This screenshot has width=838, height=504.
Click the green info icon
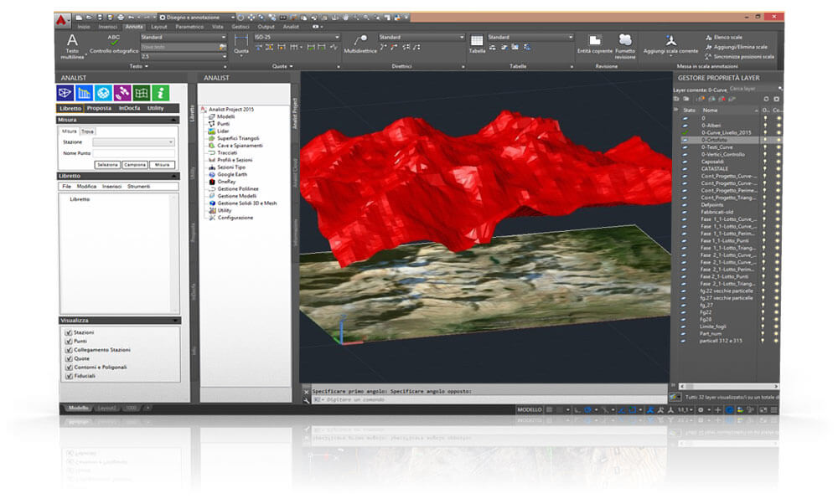coord(160,93)
